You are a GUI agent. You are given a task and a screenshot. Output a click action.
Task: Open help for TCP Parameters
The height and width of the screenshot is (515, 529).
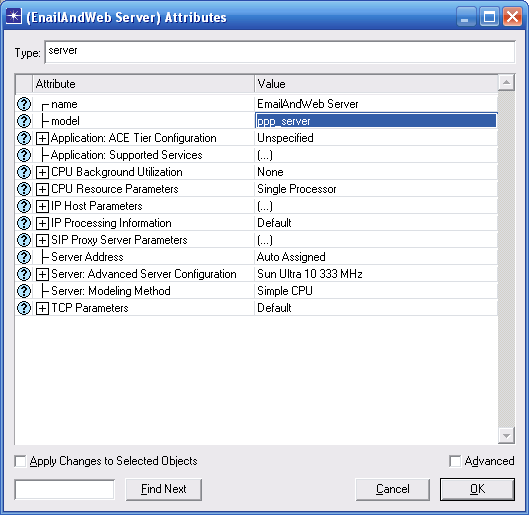tap(24, 308)
